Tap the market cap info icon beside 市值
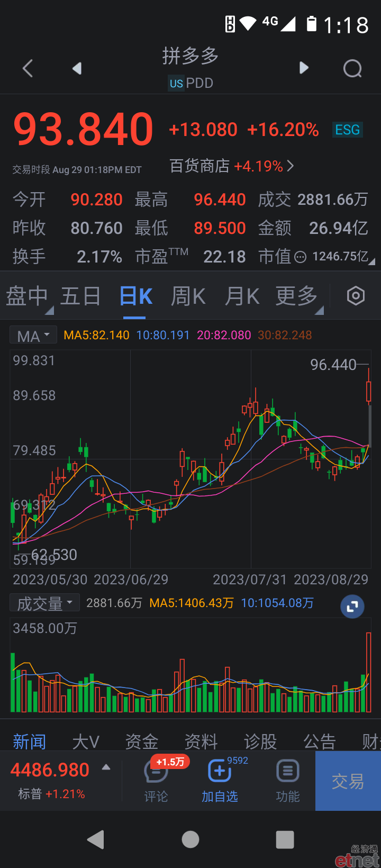Image resolution: width=381 pixels, height=868 pixels. 300,257
